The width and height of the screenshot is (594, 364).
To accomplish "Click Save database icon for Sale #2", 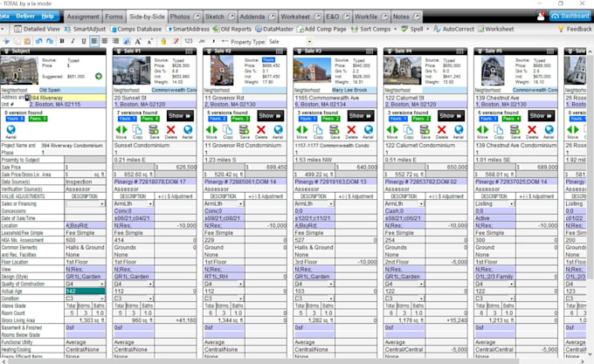I will click(x=245, y=129).
